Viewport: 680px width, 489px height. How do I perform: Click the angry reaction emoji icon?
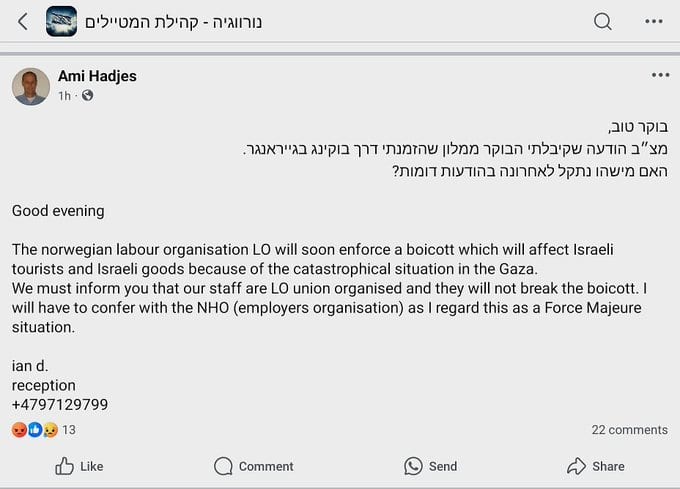pyautogui.click(x=19, y=430)
